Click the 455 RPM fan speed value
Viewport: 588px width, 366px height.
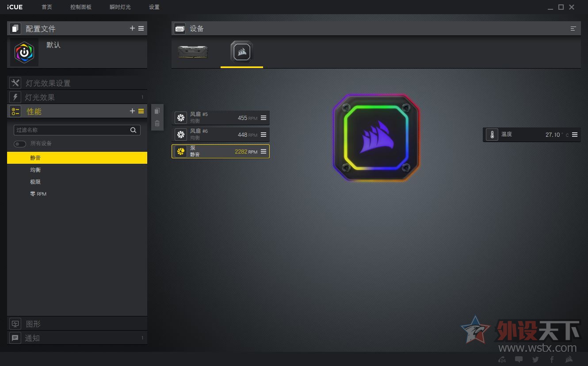pyautogui.click(x=248, y=118)
